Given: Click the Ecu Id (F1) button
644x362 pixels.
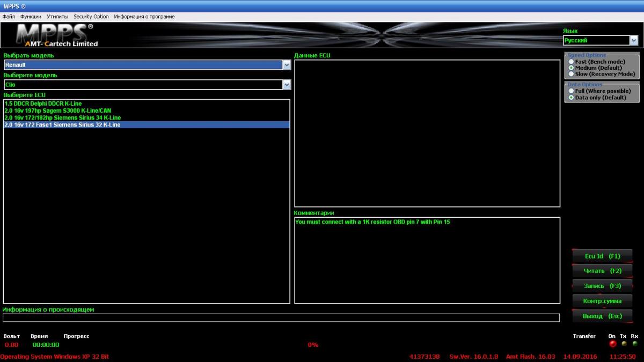Looking at the screenshot, I should point(602,256).
